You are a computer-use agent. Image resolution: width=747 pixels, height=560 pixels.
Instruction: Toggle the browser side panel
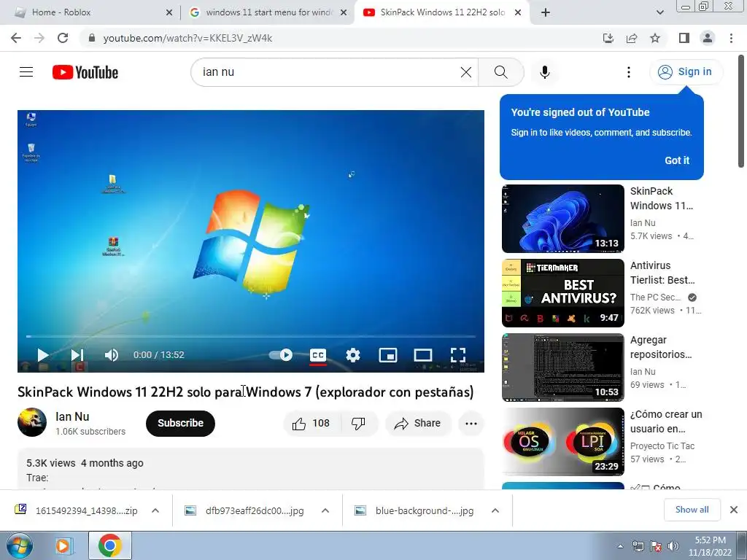coord(684,38)
